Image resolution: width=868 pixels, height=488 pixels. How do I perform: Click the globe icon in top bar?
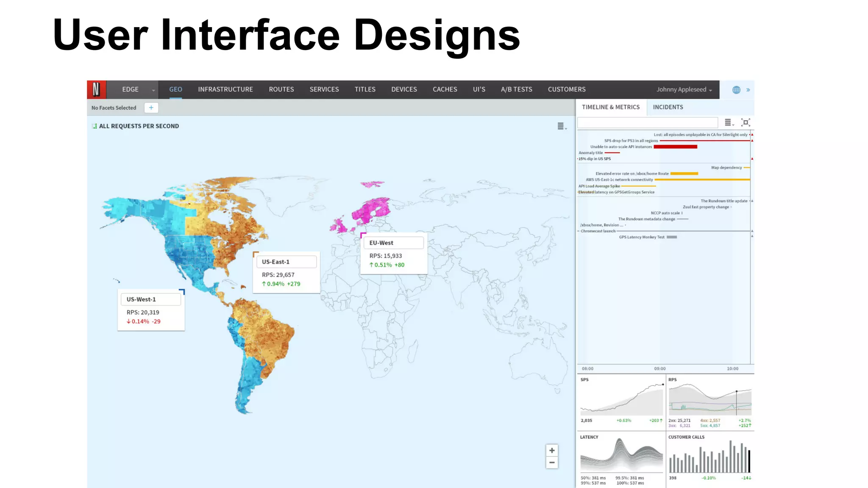point(736,90)
